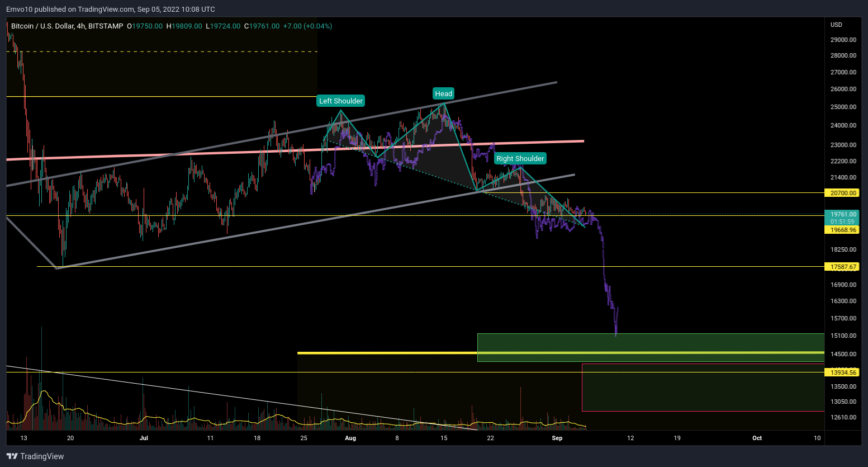Click the Emvo10 published header text
Screen dimensions: 868x467
[x=111, y=9]
